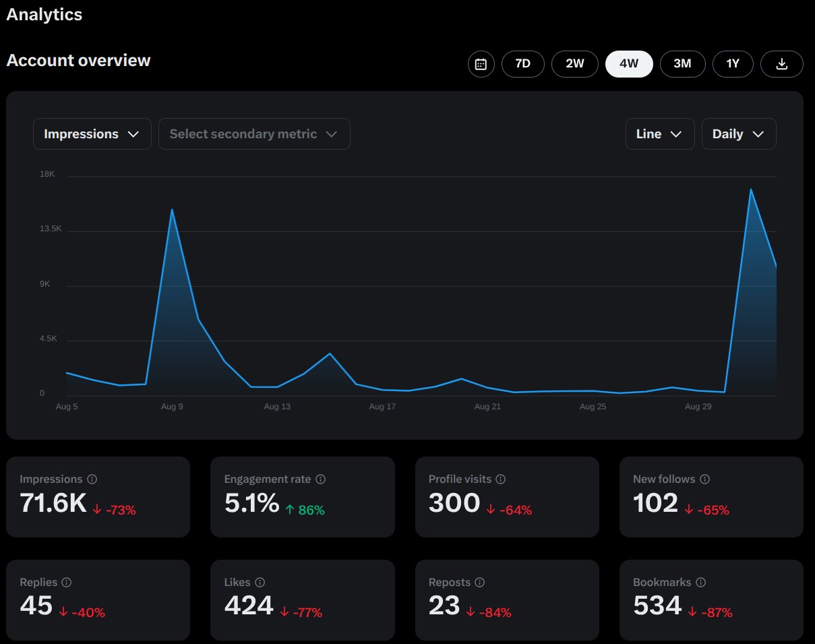
Task: Select the 4W time range
Action: (x=629, y=64)
